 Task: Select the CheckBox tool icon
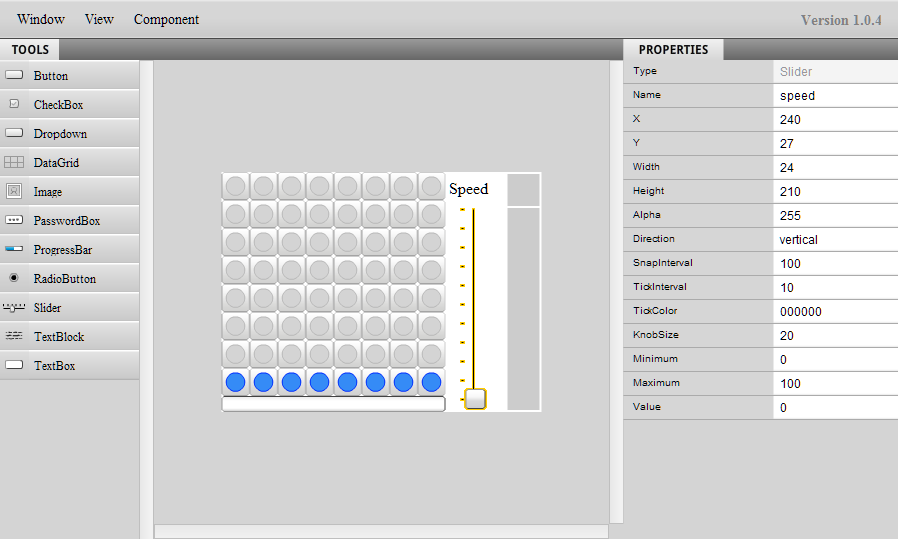[x=14, y=104]
